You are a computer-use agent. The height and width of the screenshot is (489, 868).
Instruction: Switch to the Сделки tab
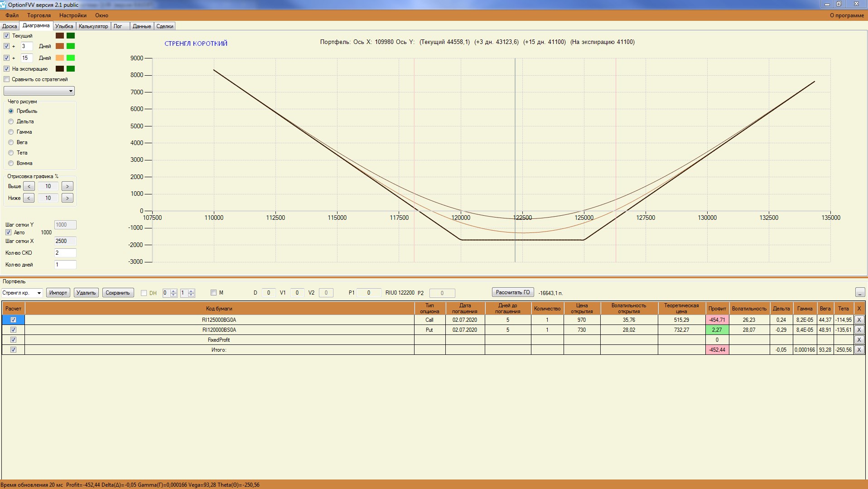(x=165, y=26)
